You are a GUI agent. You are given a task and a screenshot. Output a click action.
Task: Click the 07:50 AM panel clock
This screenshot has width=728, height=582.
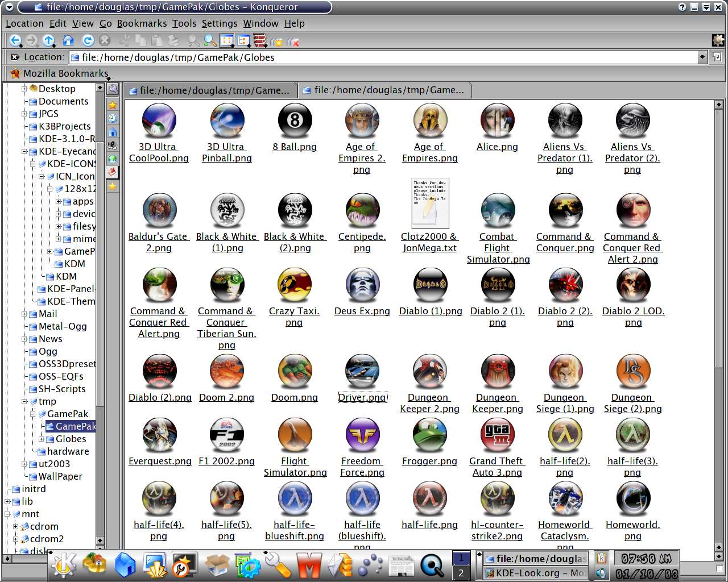tap(646, 559)
